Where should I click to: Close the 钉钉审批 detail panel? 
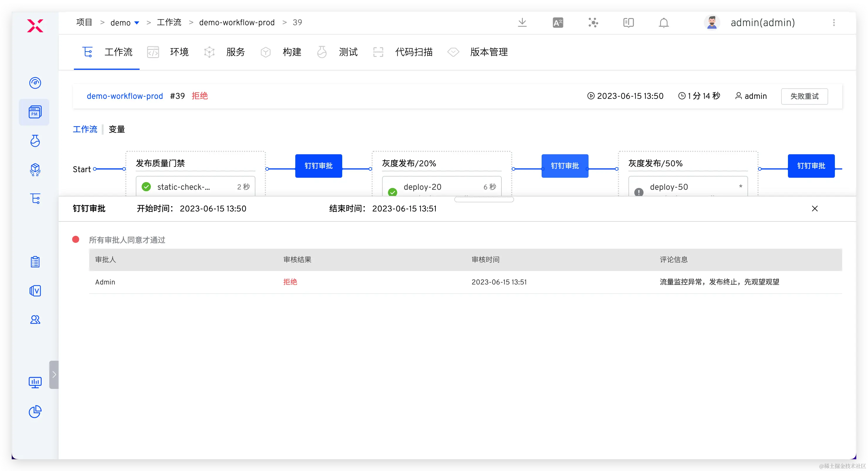point(814,209)
